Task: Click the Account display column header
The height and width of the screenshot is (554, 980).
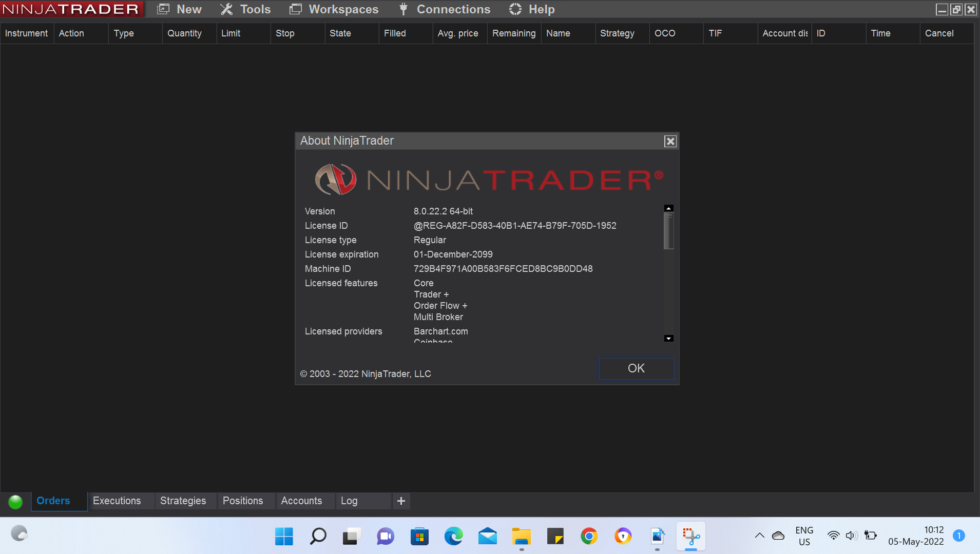Action: pos(785,33)
